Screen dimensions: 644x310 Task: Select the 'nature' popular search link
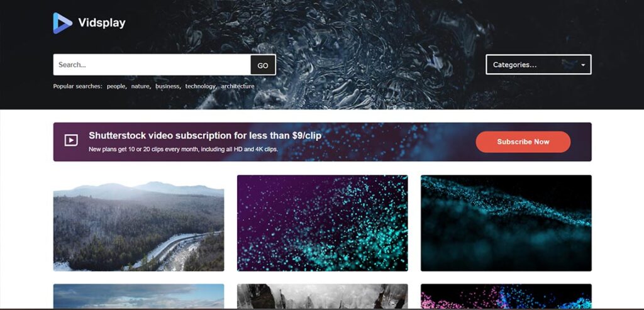click(x=140, y=86)
